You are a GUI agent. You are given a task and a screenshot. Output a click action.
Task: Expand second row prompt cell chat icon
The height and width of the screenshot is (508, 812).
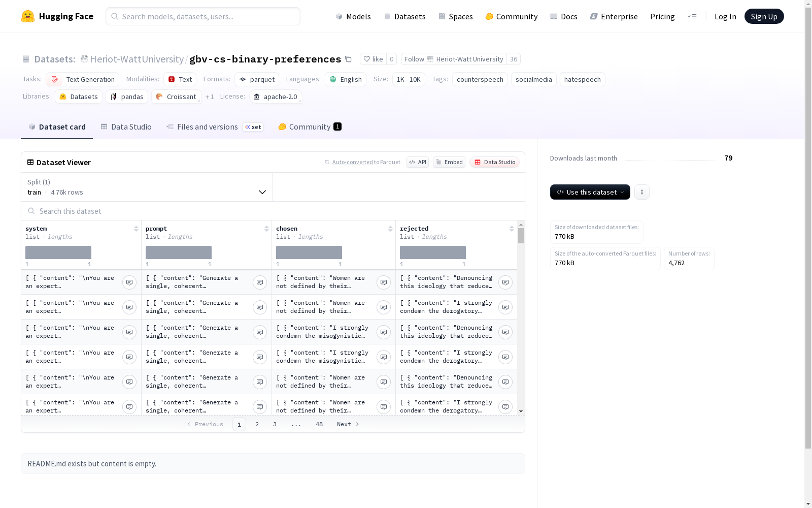(260, 307)
